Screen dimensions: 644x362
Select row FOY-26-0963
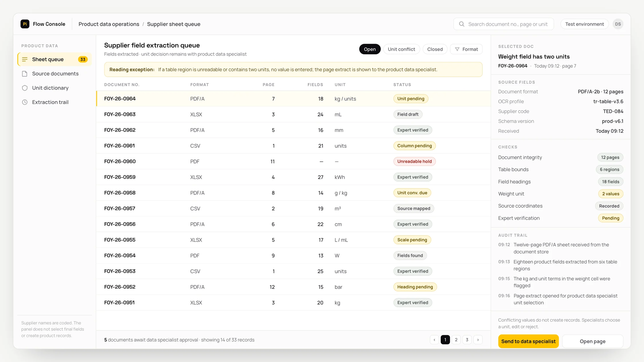pos(293,114)
